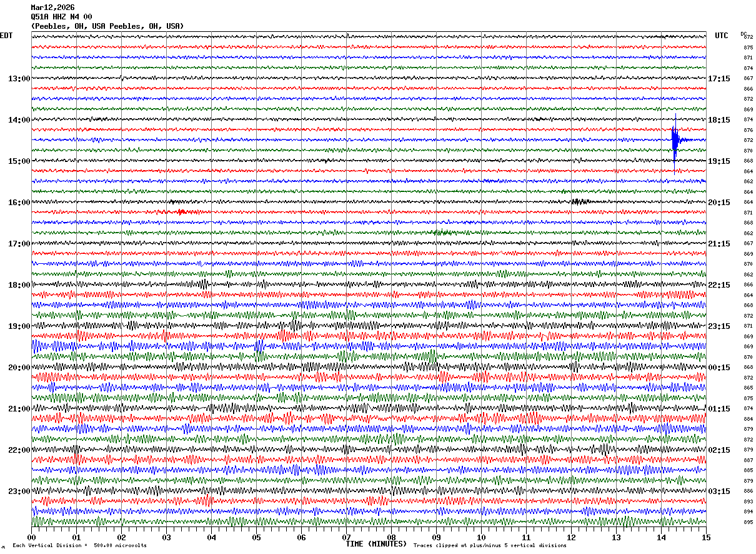Click the blue seismic burst near minute 14
Screen dimensions: 756x554
point(675,140)
